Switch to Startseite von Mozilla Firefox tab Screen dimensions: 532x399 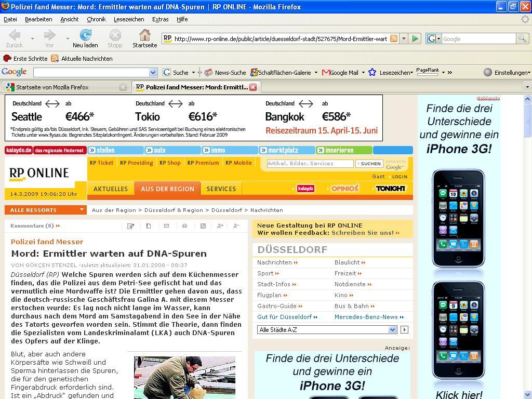66,87
